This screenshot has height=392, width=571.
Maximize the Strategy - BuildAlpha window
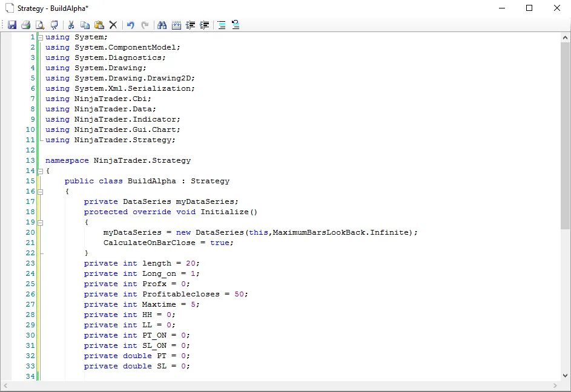(529, 8)
